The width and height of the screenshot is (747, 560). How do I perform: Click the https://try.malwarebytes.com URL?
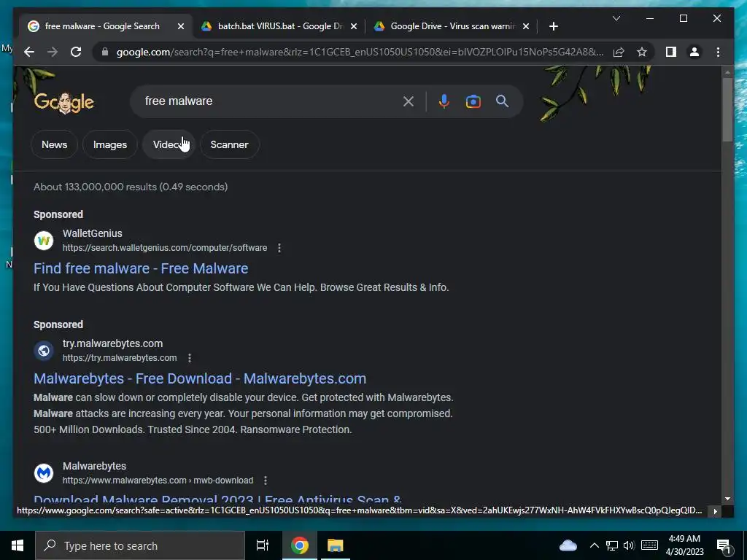[120, 357]
